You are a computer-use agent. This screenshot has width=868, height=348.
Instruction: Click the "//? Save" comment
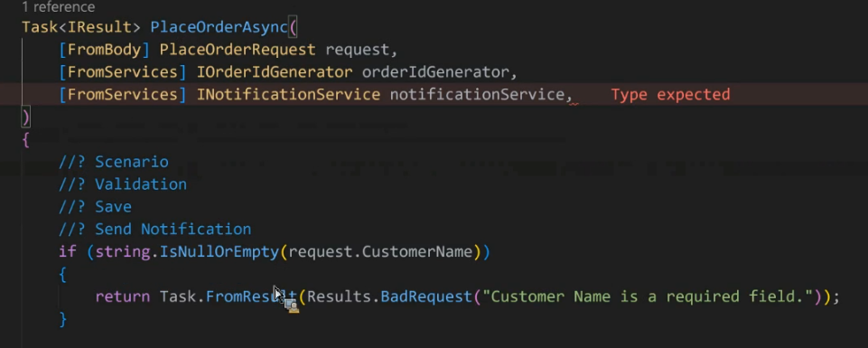coord(95,207)
